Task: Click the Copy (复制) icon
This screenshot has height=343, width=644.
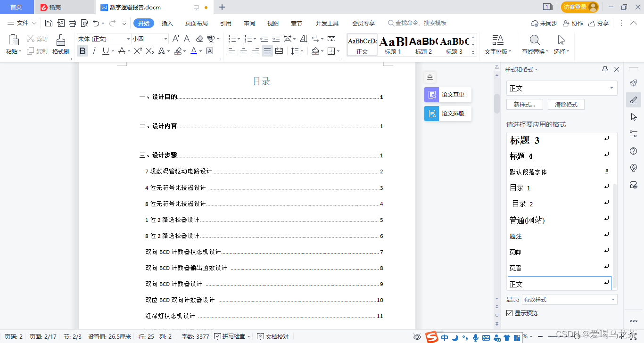Action: coord(30,51)
